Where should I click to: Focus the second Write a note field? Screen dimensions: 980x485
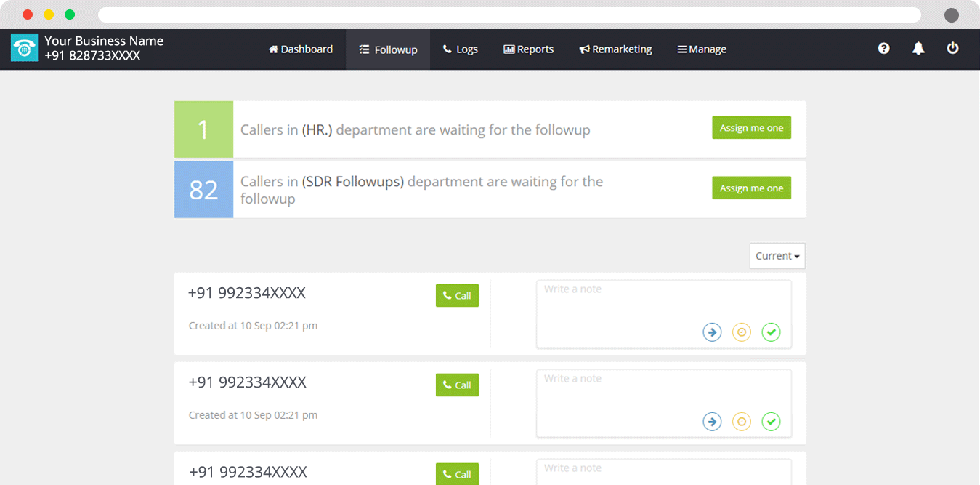[664, 404]
